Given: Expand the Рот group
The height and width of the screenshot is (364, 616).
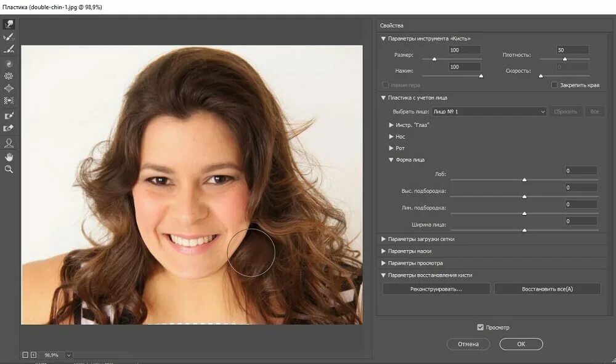Looking at the screenshot, I should point(391,148).
